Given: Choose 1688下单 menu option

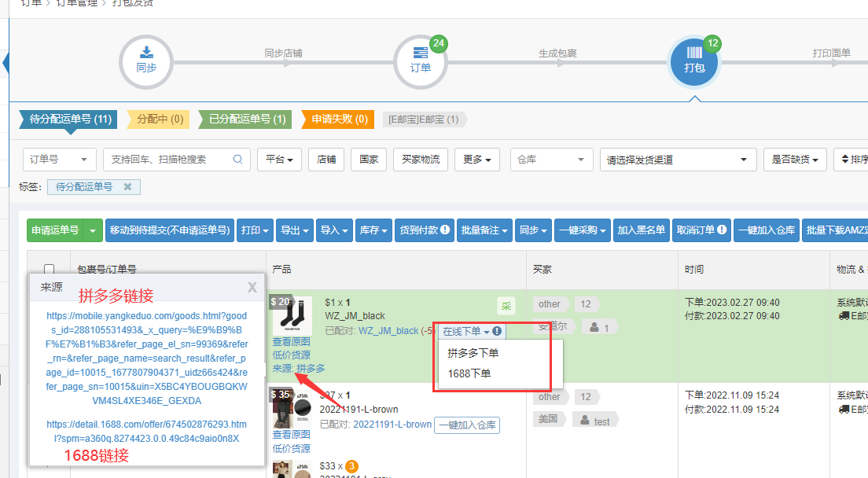Looking at the screenshot, I should click(x=469, y=373).
